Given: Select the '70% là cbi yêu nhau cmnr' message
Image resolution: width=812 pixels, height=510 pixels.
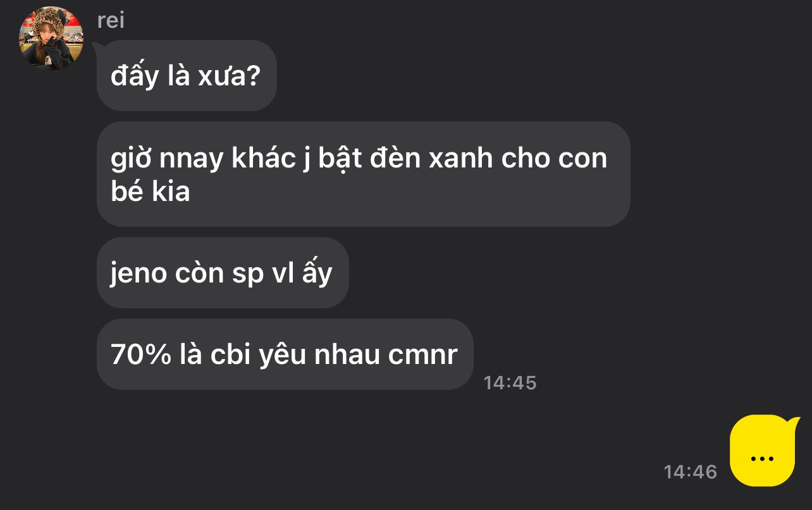Looking at the screenshot, I should coord(285,354).
